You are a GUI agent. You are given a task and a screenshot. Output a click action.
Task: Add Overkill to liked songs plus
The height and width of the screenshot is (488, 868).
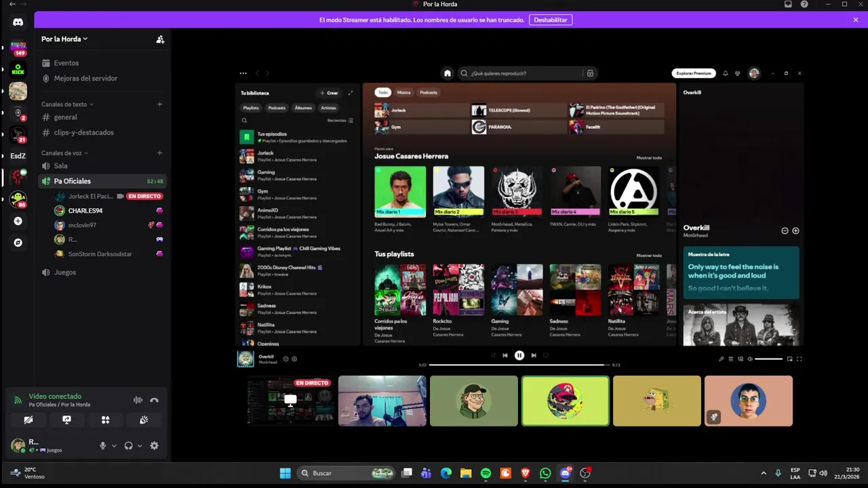(x=795, y=230)
